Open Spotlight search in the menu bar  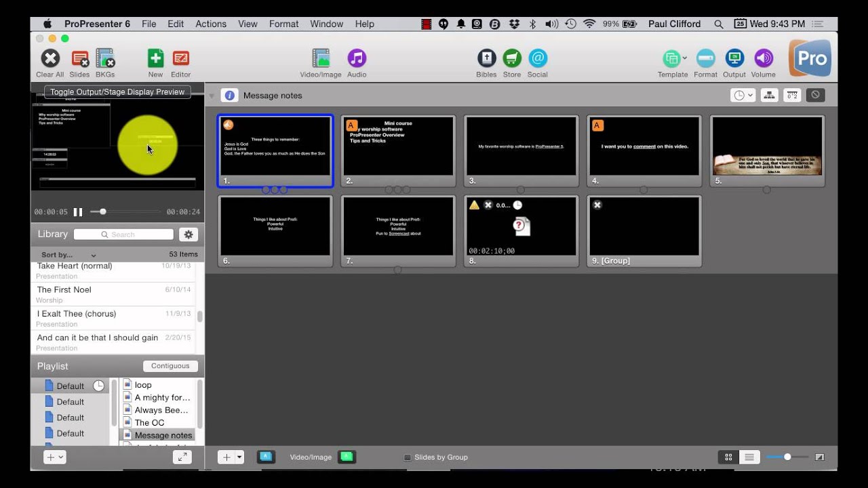pyautogui.click(x=718, y=24)
